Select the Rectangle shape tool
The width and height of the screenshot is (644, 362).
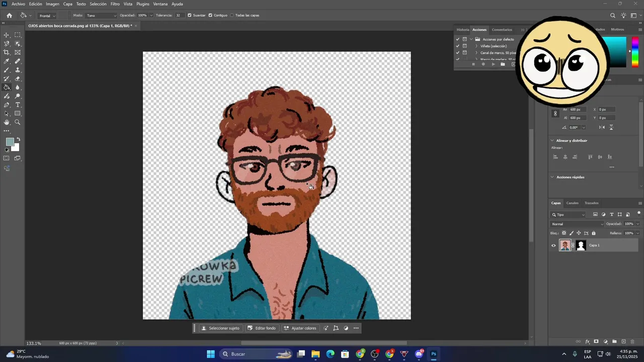[x=18, y=114]
